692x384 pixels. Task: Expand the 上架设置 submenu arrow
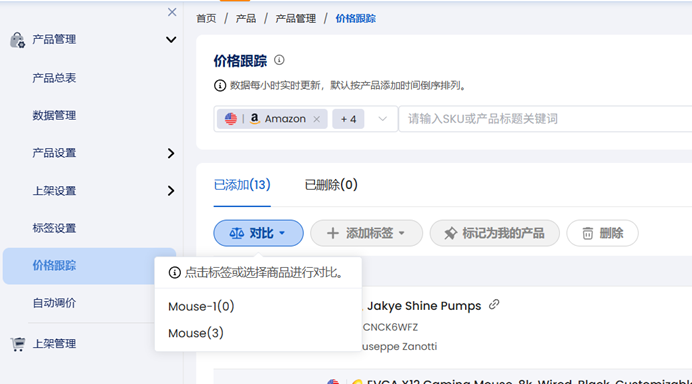pos(171,191)
